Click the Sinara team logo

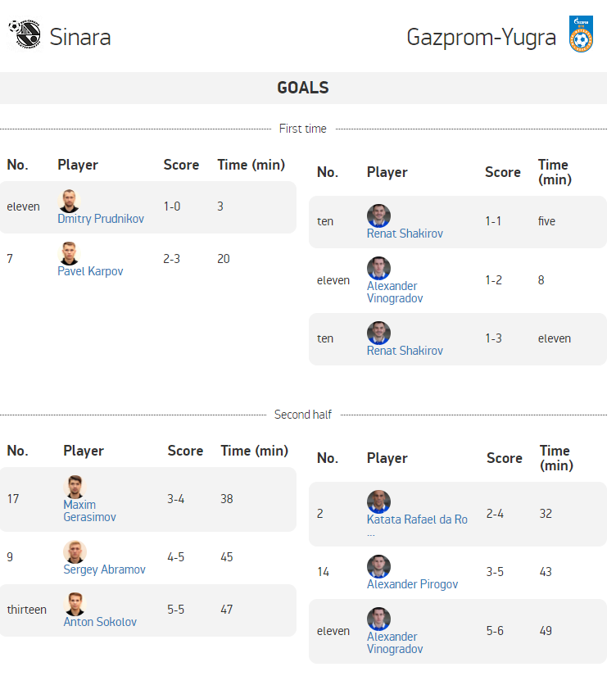tap(25, 34)
